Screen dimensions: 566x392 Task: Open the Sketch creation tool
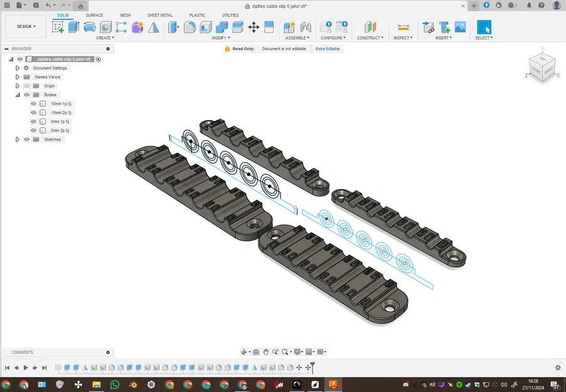58,27
